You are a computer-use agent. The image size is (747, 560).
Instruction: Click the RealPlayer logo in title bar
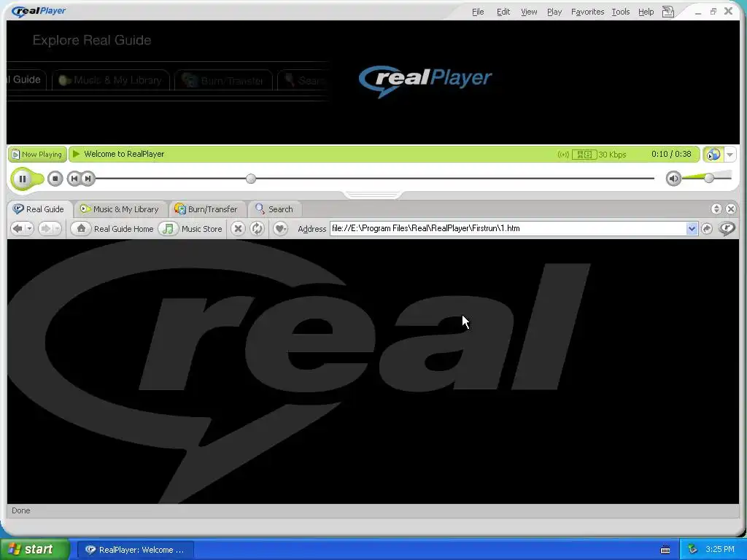click(x=39, y=11)
